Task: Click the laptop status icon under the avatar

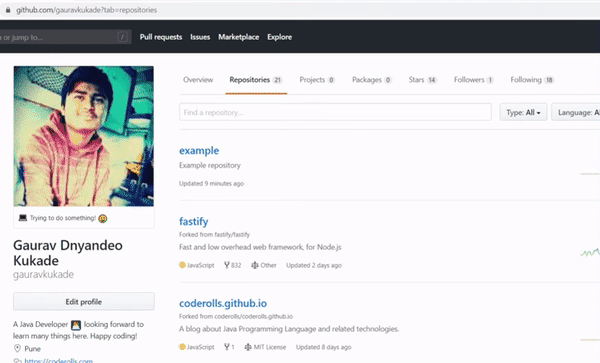Action: 23,218
